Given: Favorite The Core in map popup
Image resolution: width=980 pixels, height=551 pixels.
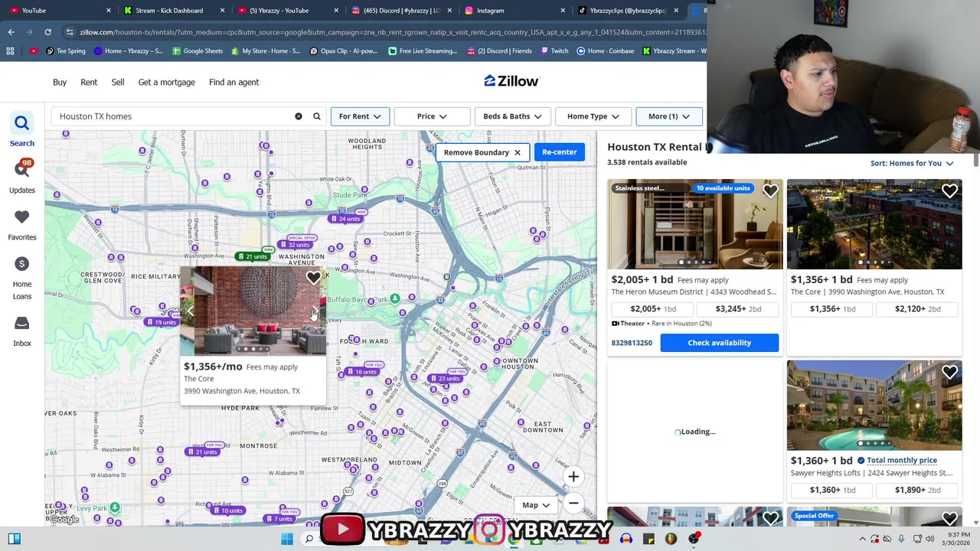Looking at the screenshot, I should click(x=313, y=278).
